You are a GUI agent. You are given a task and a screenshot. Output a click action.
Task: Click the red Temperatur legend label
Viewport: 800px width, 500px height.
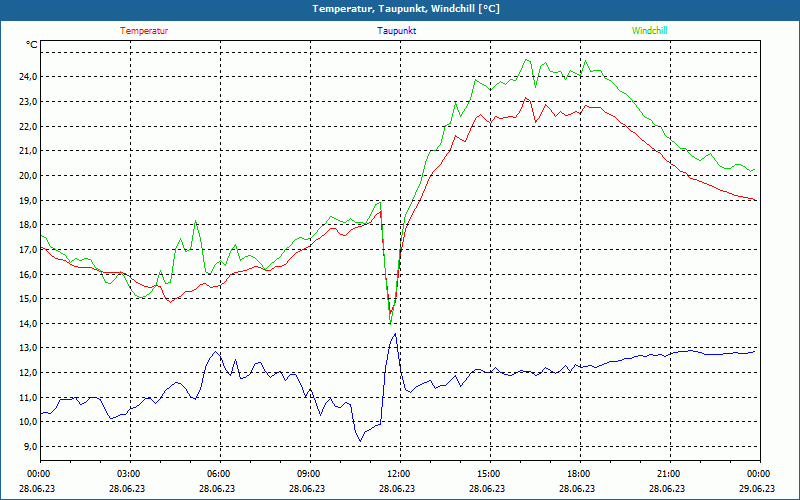click(144, 31)
